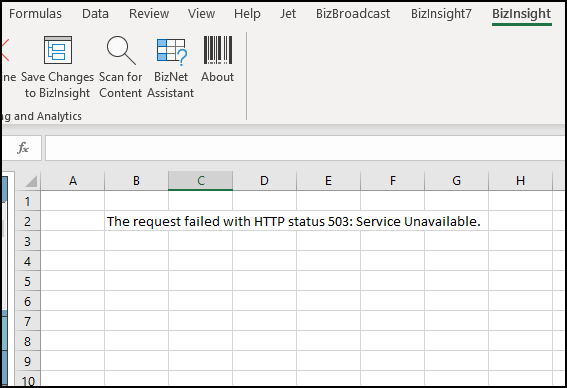Switch to the BizBroadcast tab
Screen dimensions: 567x388
tap(353, 14)
